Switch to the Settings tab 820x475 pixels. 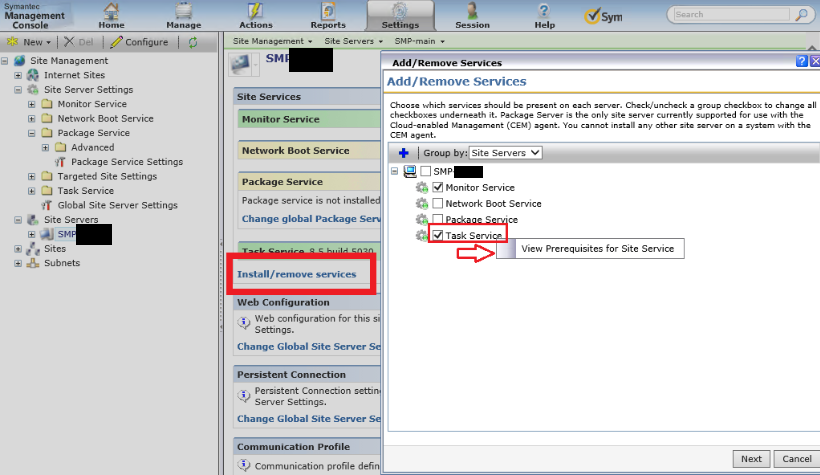[x=400, y=16]
